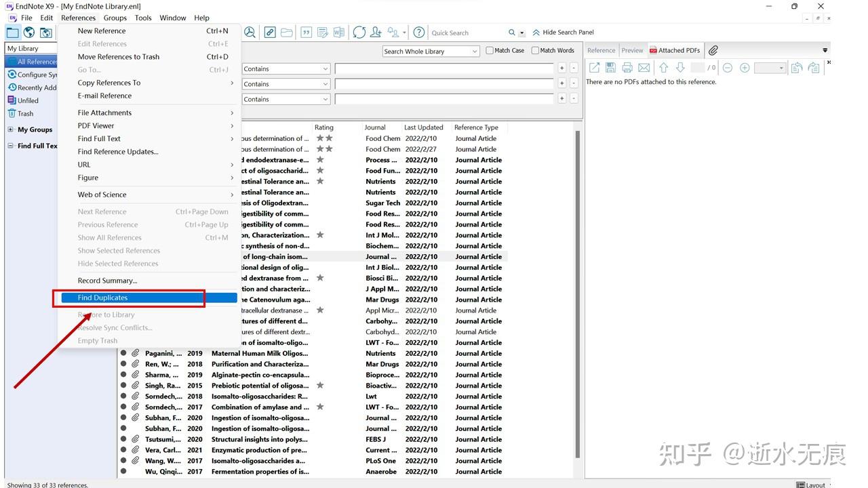Click the Email PDF envelope icon
The image size is (868, 488).
point(643,67)
